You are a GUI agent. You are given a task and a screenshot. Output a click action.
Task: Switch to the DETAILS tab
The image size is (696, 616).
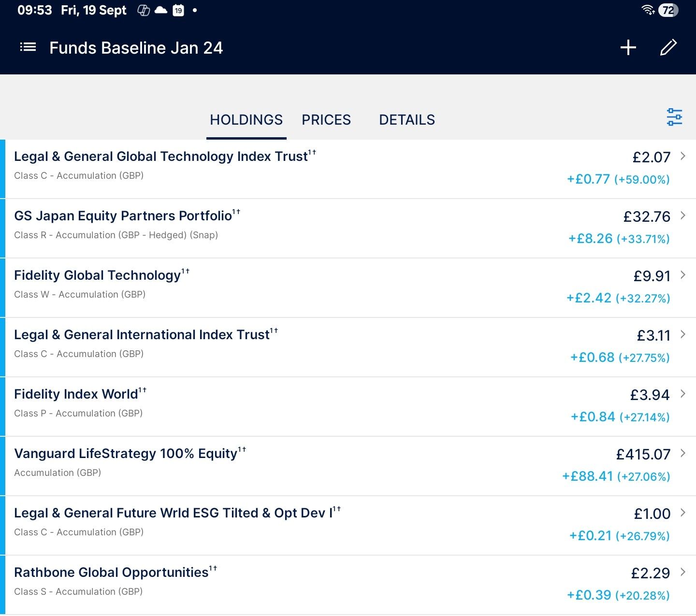[407, 120]
